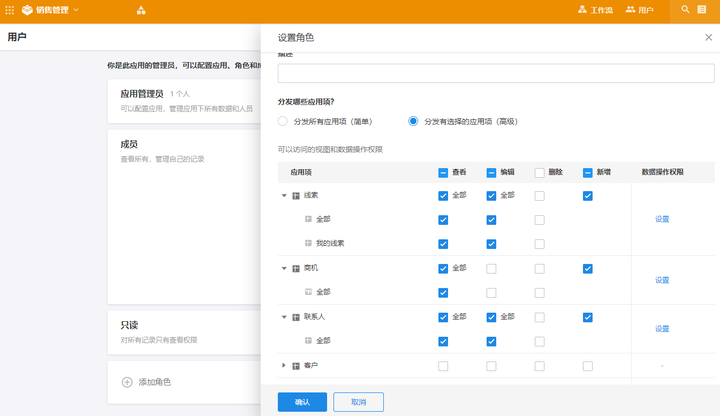Check the 删除 column header checkbox
The image size is (720, 416).
point(540,172)
